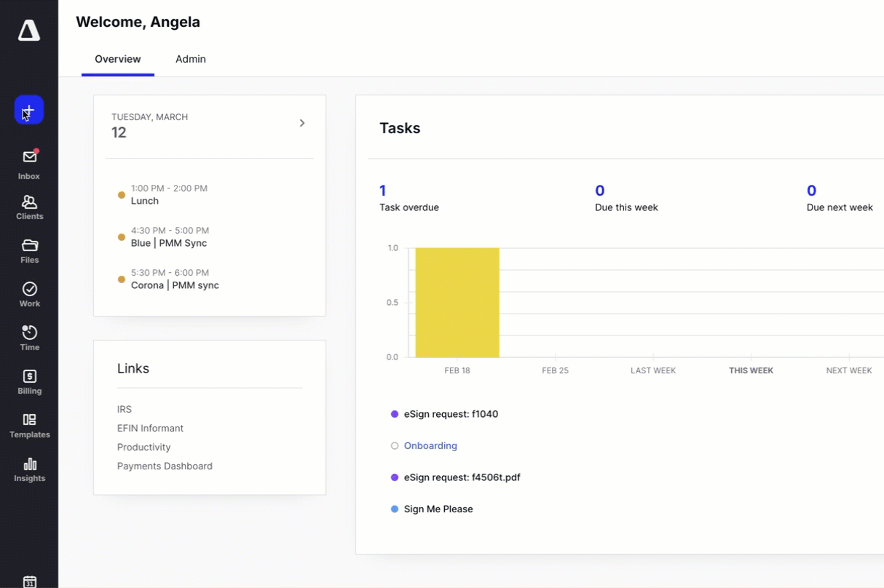
Task: Toggle the Onboarding task status circle
Action: (x=395, y=446)
